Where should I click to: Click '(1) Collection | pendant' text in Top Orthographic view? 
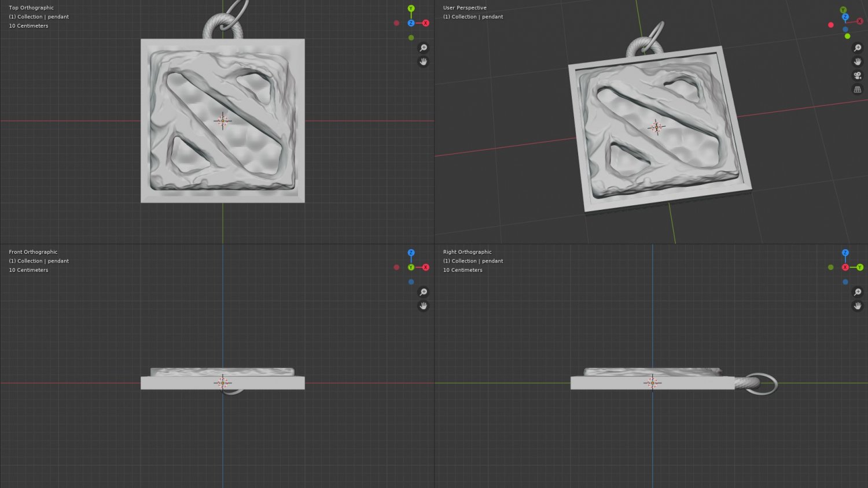tap(39, 17)
